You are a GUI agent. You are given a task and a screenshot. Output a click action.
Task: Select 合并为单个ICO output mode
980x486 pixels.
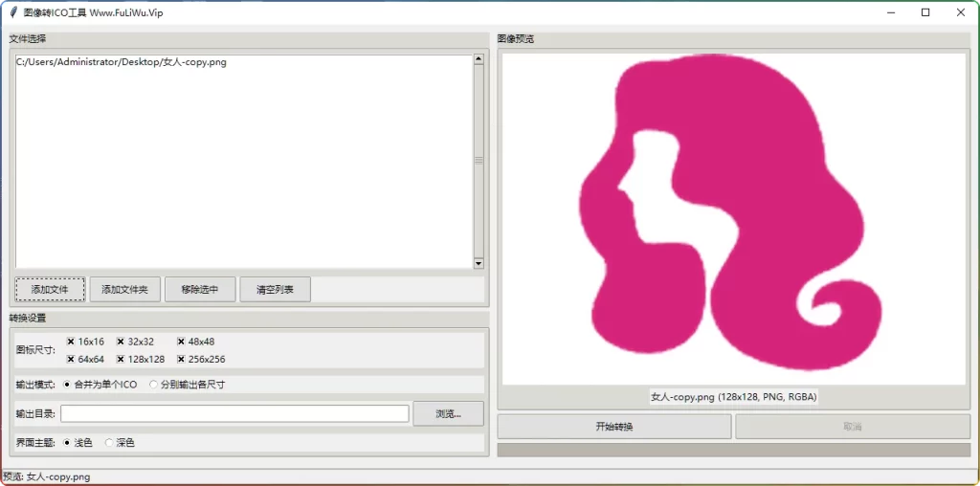pos(100,385)
